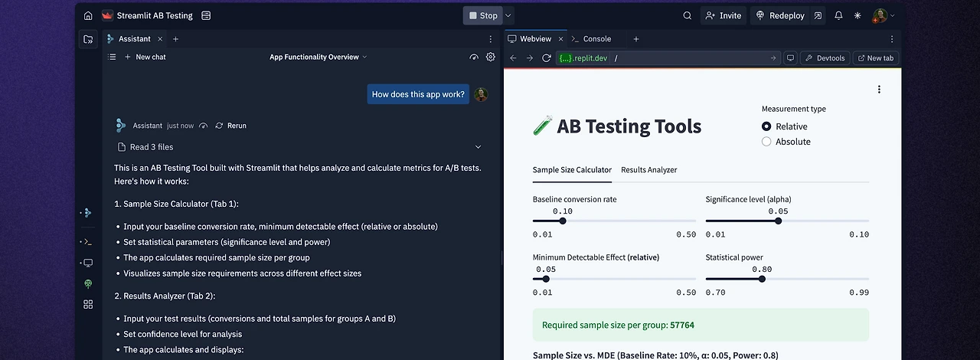Select the Absolute measurement type
The height and width of the screenshot is (360, 980).
766,142
